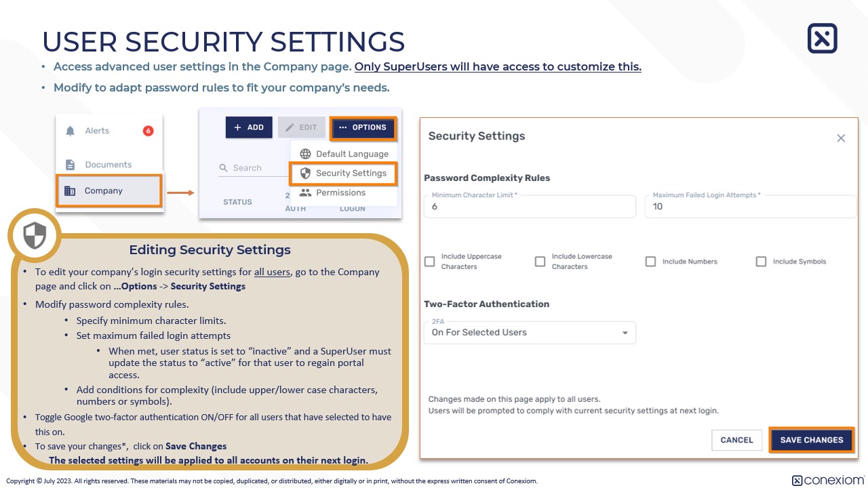Check the Include Numbers option
Screen dimensions: 868x488
[651, 261]
